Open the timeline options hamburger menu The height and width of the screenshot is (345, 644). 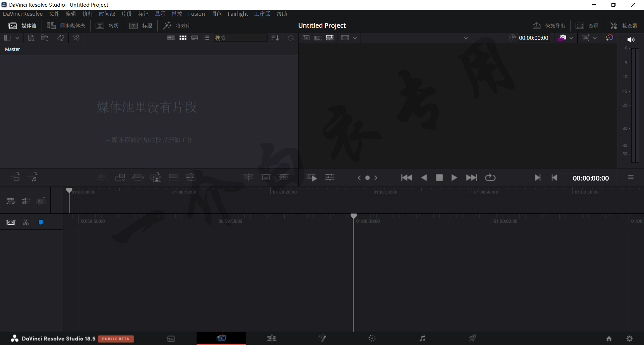(x=631, y=177)
